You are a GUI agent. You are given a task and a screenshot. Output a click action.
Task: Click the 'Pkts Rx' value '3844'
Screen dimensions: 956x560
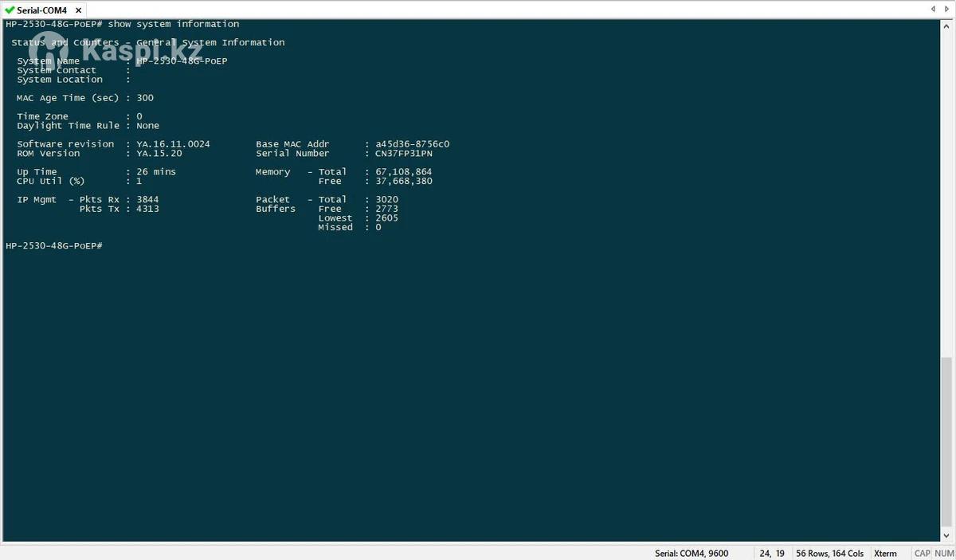(x=147, y=199)
